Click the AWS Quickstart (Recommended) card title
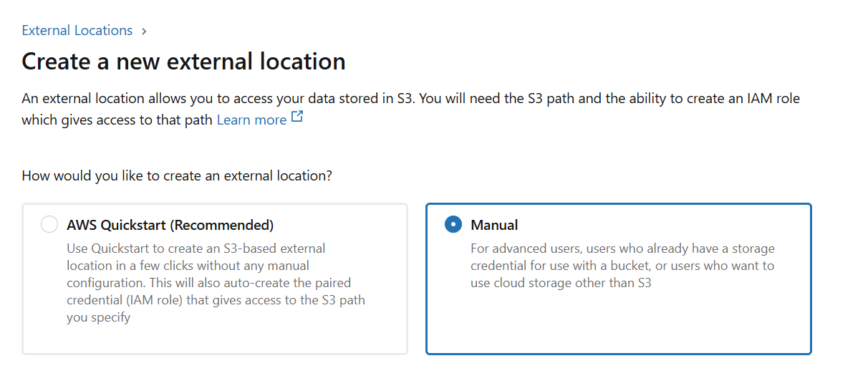 coord(170,225)
